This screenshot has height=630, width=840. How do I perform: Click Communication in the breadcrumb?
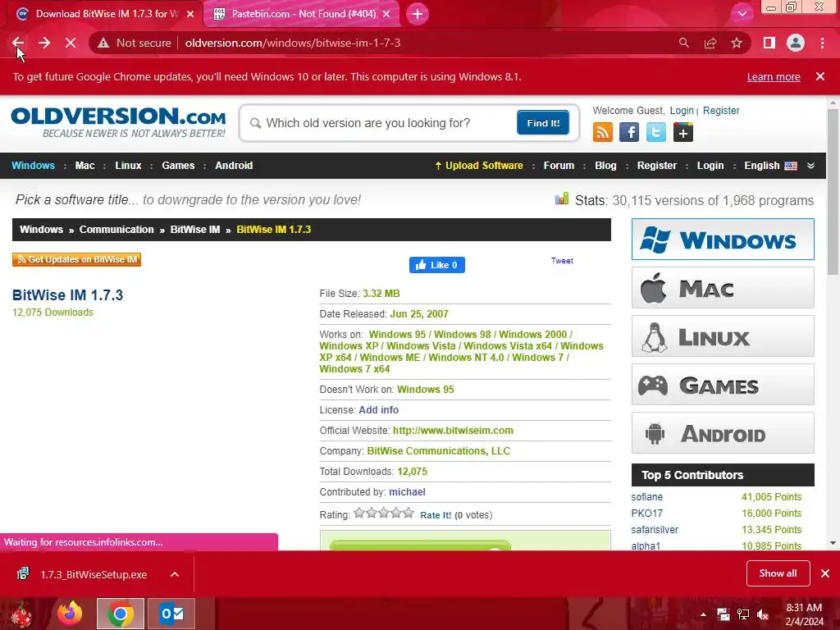116,230
